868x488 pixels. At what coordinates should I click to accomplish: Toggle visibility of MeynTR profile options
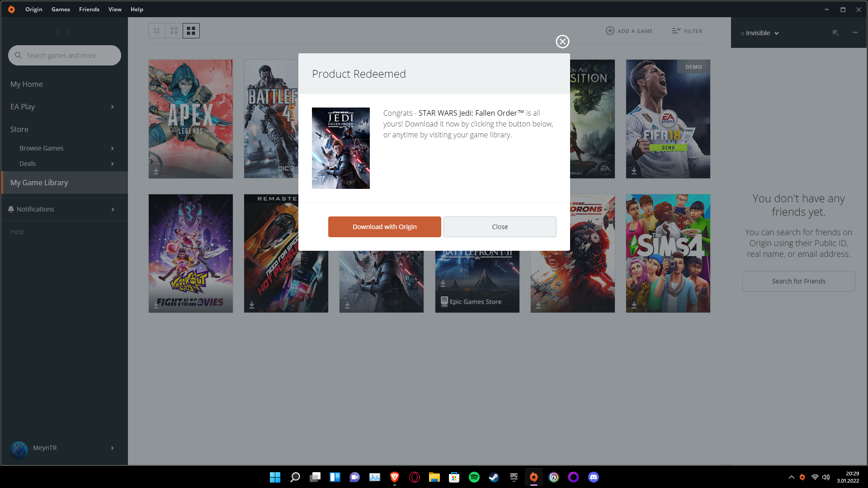point(112,447)
